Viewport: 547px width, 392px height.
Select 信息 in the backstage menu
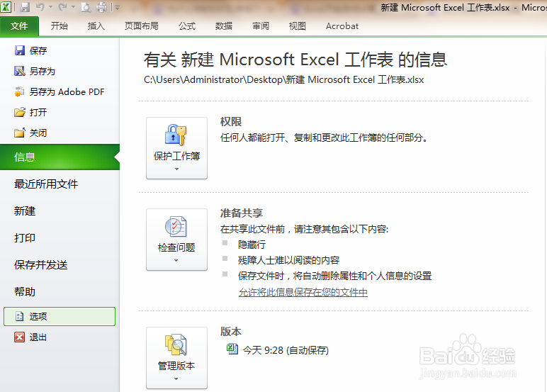[x=60, y=157]
